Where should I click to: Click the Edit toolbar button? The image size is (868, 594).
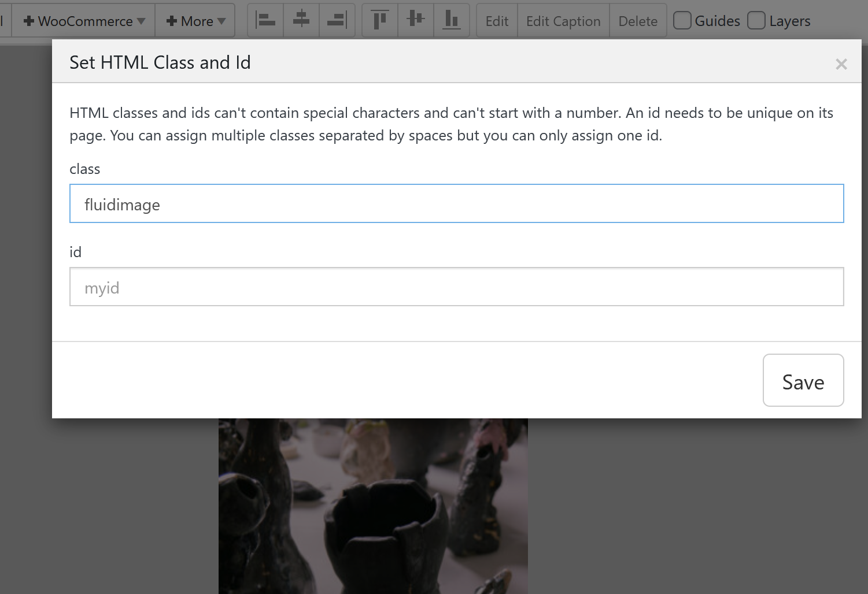[497, 21]
